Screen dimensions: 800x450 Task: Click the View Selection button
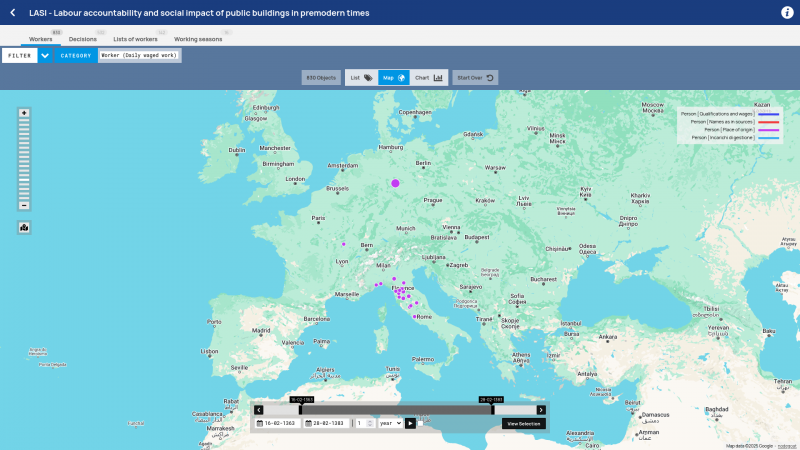[x=523, y=423]
